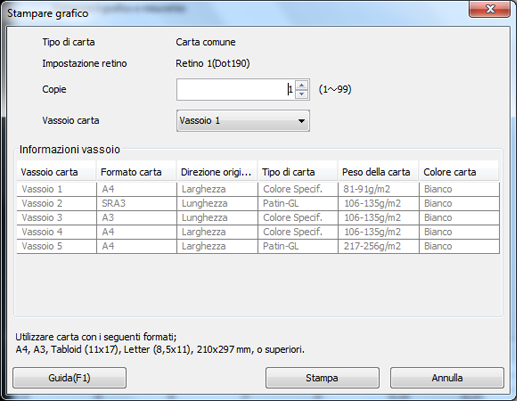Click into the Copie number field

pos(236,89)
